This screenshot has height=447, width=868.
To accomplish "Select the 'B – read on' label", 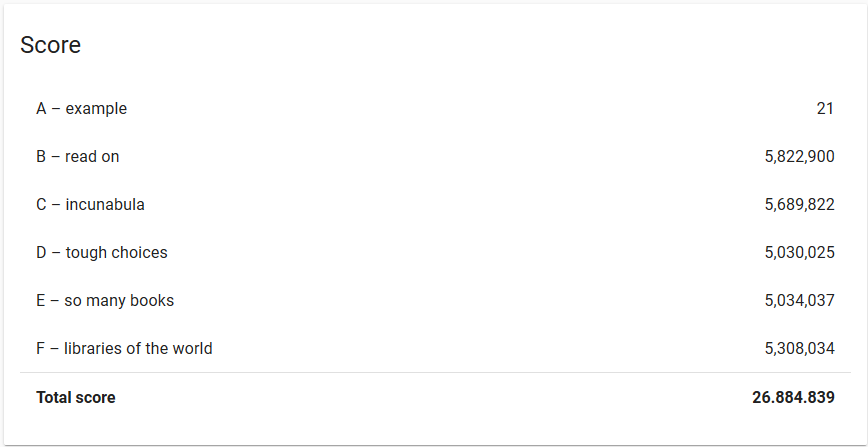I will [x=77, y=157].
